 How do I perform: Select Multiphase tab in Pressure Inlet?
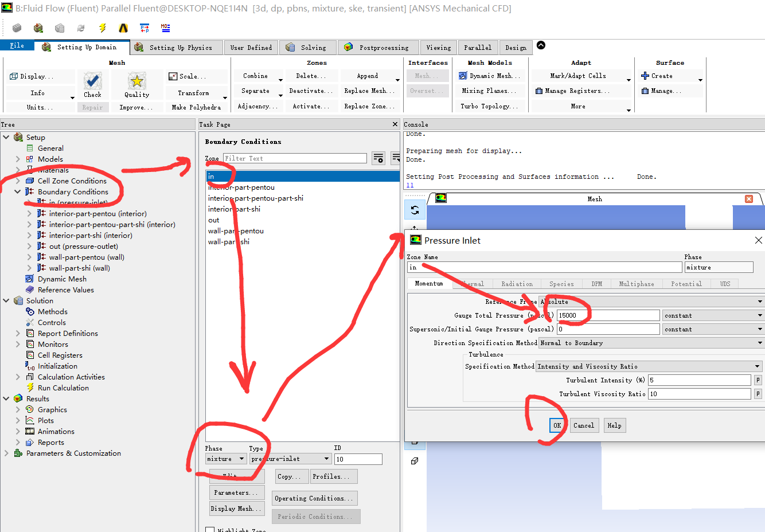(637, 284)
